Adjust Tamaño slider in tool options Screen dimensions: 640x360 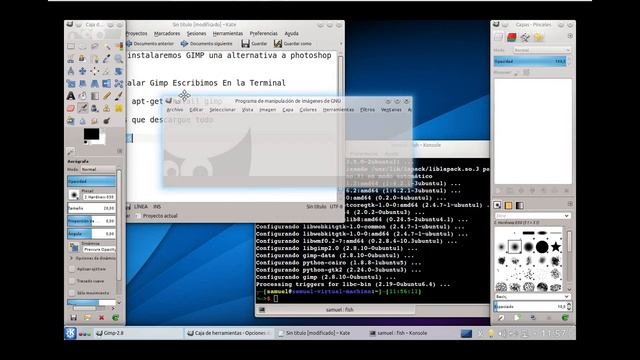(x=91, y=208)
